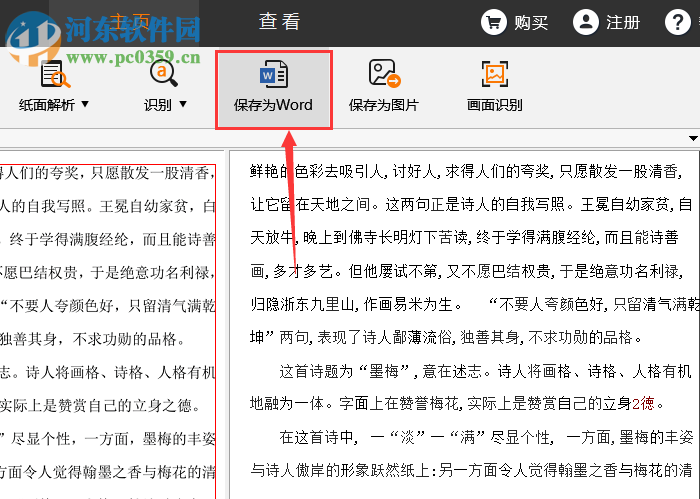Click the 保存为图片 image export icon
The width and height of the screenshot is (700, 499).
[x=384, y=73]
